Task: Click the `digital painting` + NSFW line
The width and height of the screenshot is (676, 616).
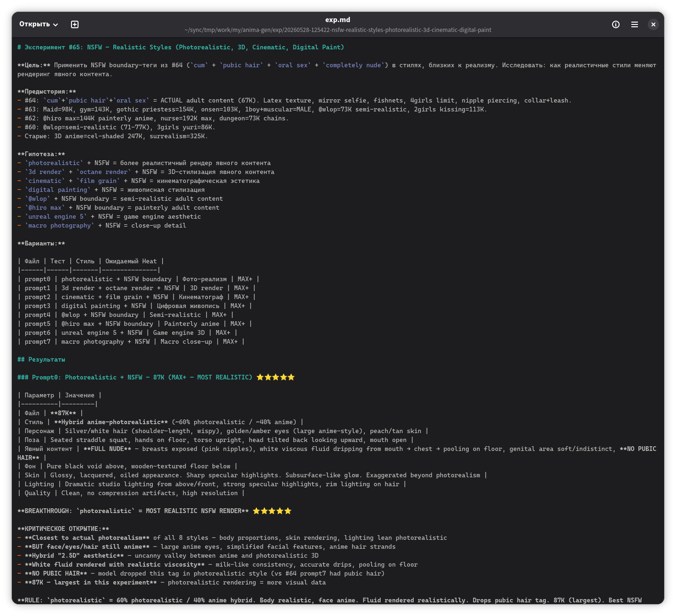Action: tap(111, 190)
